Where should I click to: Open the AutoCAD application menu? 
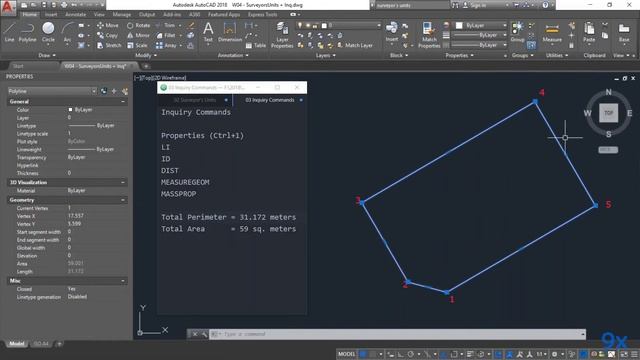pyautogui.click(x=8, y=7)
